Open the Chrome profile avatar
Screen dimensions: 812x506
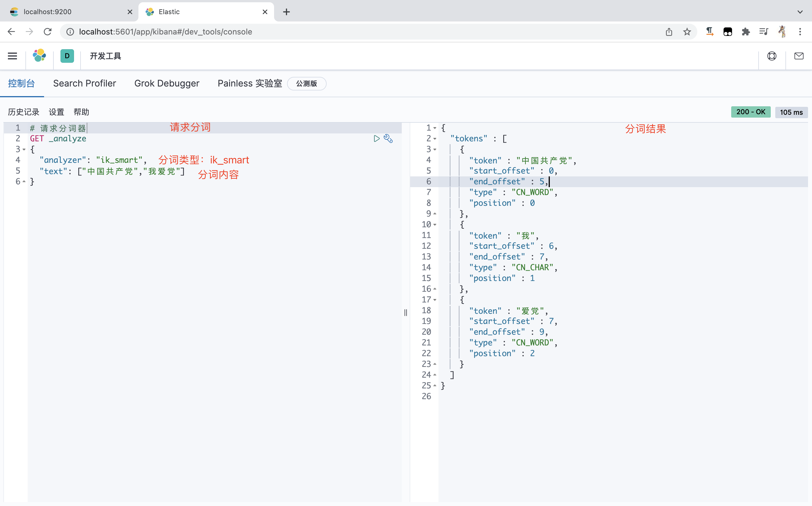click(782, 31)
